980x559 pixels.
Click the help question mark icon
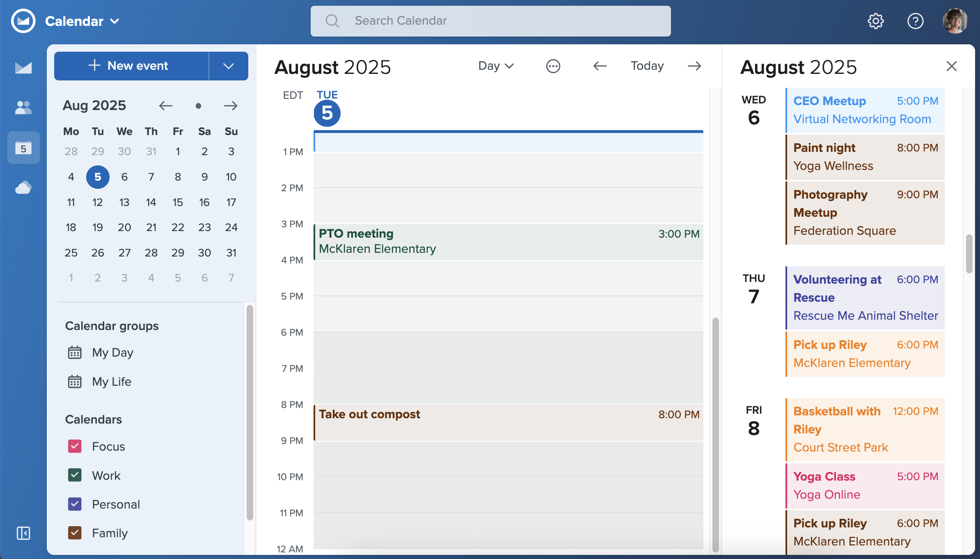[915, 21]
